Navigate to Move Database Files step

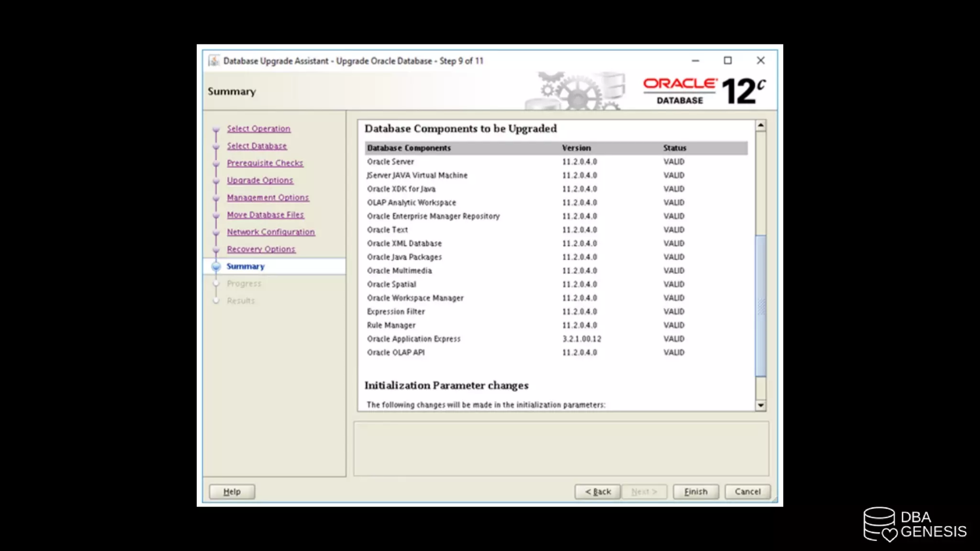tap(265, 215)
